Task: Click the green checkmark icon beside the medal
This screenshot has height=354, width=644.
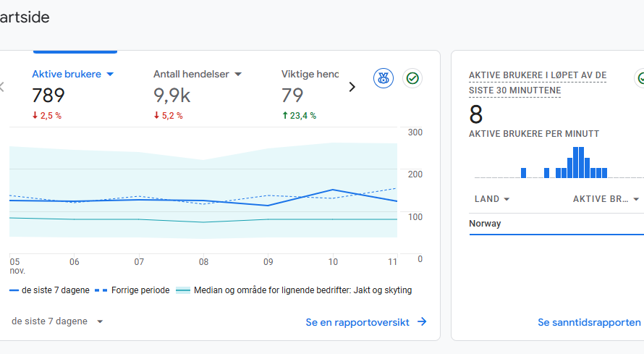Action: [412, 78]
